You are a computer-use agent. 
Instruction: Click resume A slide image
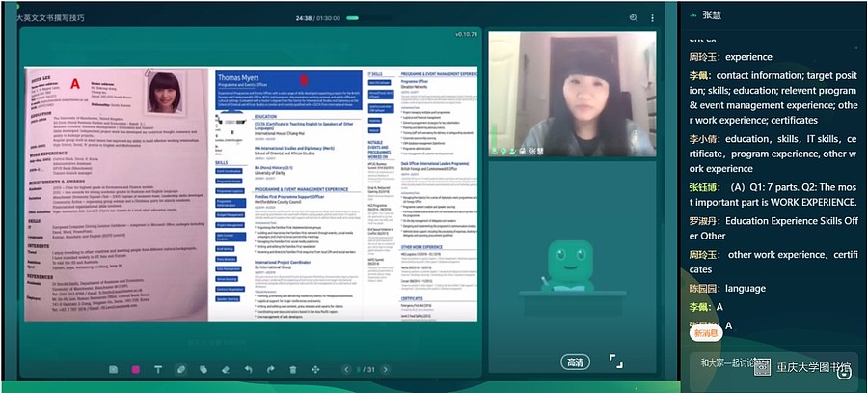pyautogui.click(x=117, y=194)
